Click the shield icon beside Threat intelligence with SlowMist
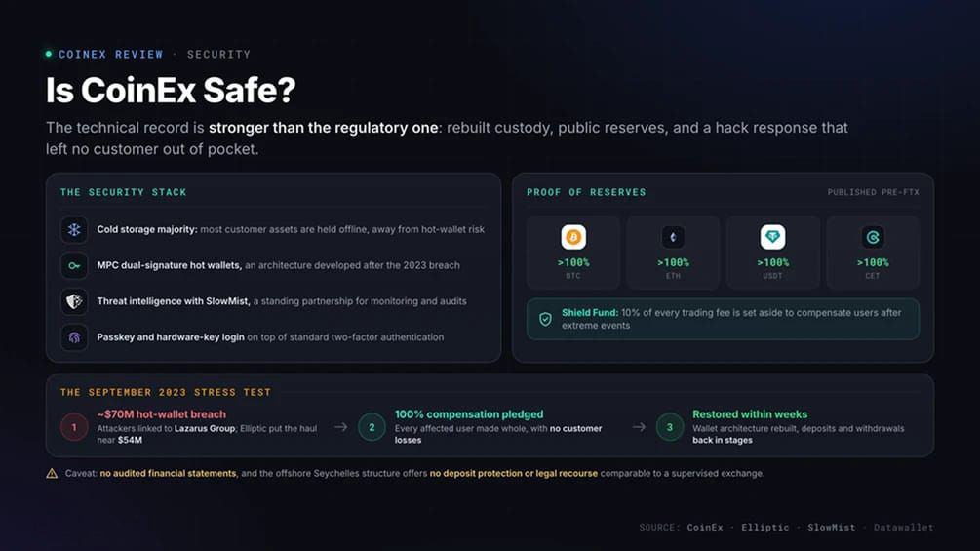This screenshot has height=551, width=980. (x=74, y=301)
